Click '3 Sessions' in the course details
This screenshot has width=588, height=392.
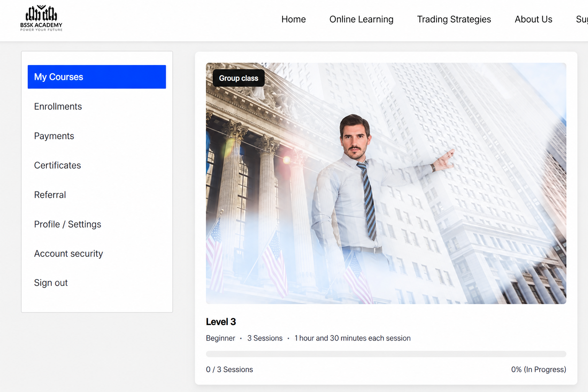(x=265, y=338)
